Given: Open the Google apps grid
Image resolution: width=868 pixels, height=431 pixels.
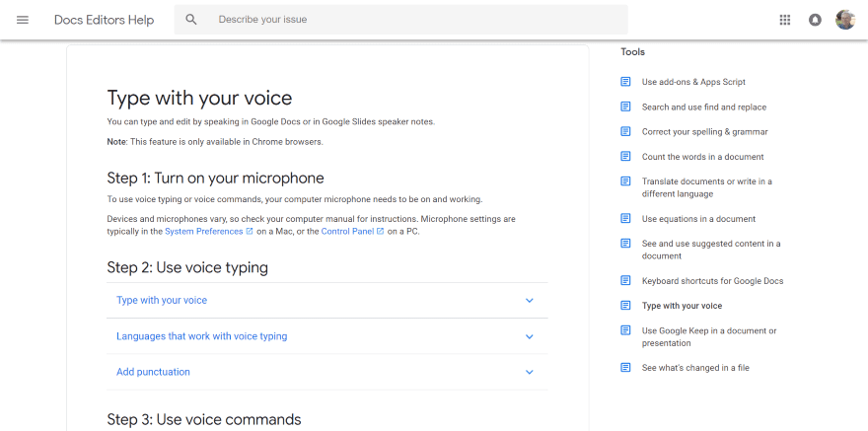Looking at the screenshot, I should [785, 20].
